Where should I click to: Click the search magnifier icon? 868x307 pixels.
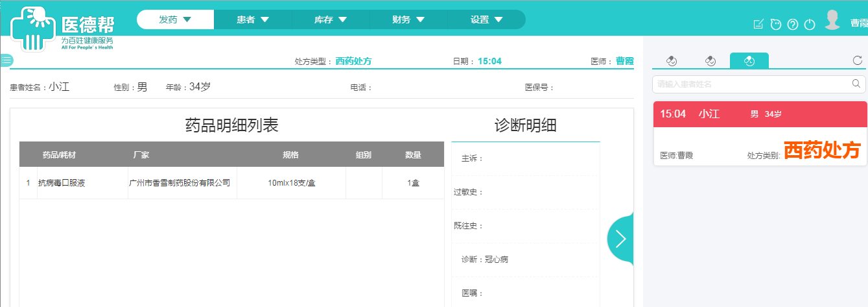point(856,84)
